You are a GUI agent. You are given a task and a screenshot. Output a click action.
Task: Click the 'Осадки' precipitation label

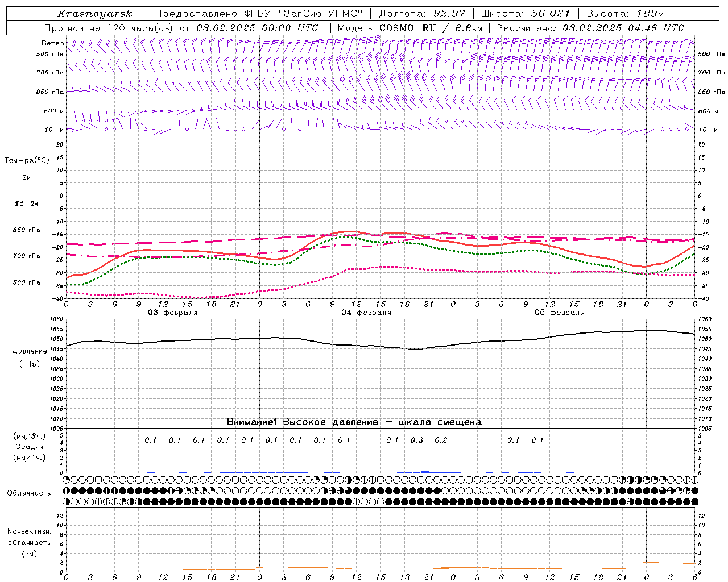[30, 447]
